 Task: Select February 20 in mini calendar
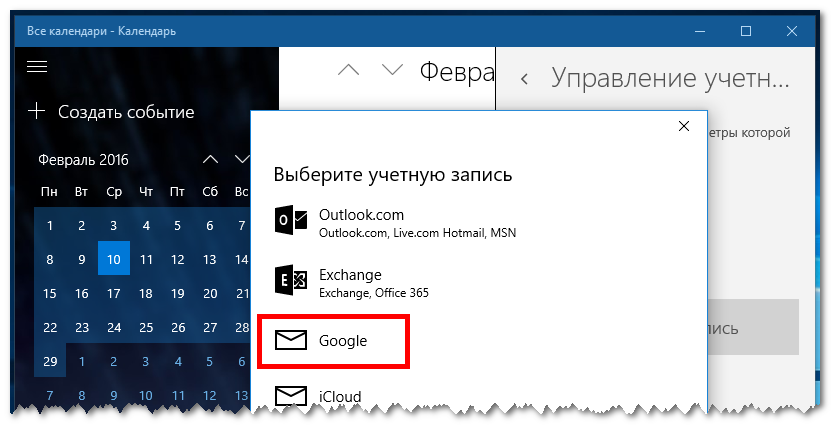(210, 293)
